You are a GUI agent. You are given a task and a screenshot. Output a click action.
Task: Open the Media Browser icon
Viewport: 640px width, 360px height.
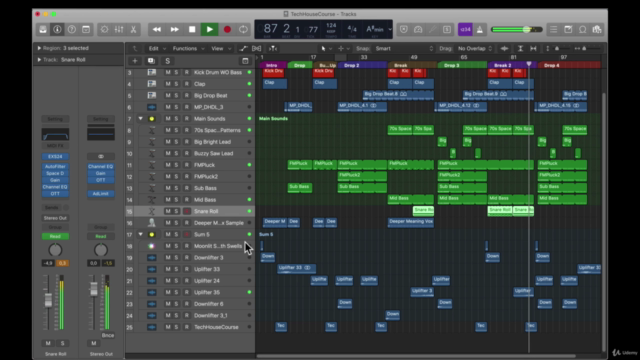(x=597, y=29)
